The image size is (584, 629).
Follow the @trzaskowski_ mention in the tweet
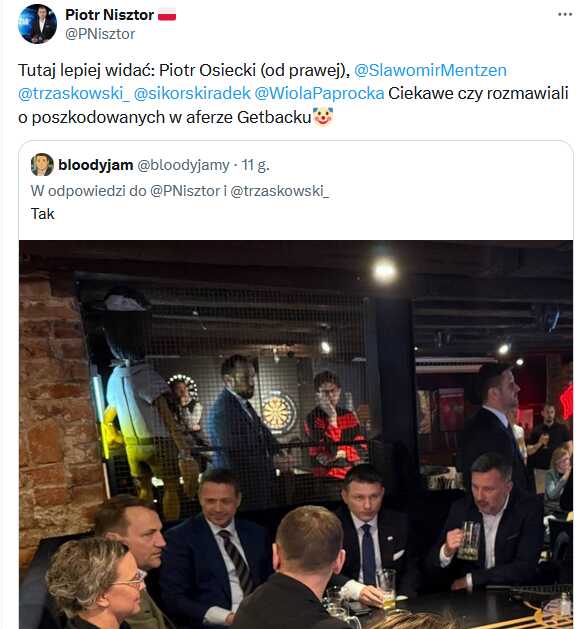pos(74,93)
